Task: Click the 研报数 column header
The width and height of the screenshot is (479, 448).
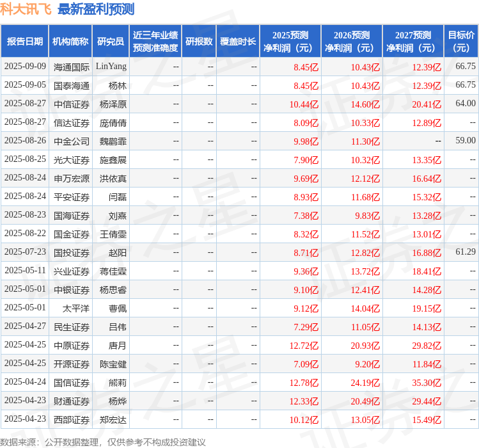Action: 199,42
